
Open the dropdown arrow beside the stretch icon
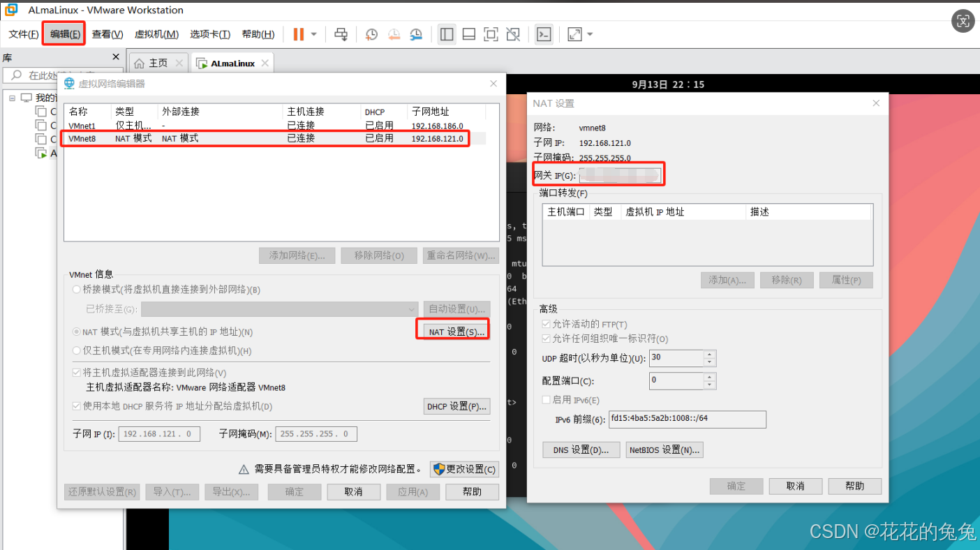590,34
